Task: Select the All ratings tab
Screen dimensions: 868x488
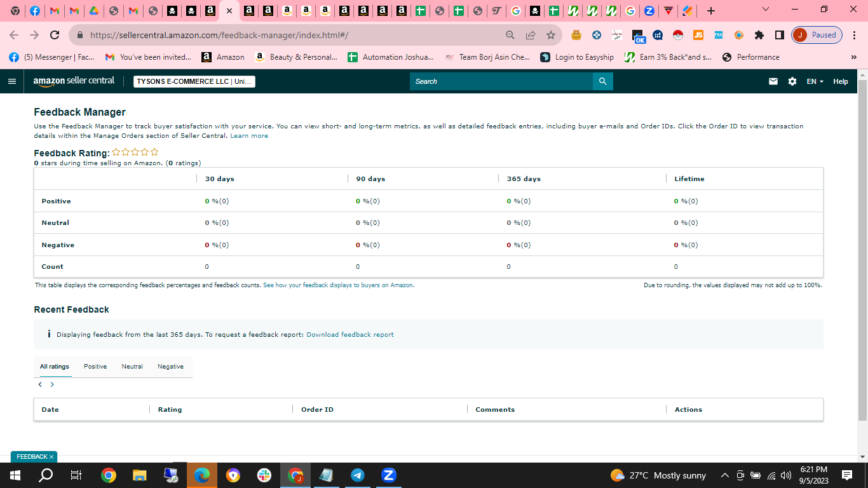Action: 55,367
